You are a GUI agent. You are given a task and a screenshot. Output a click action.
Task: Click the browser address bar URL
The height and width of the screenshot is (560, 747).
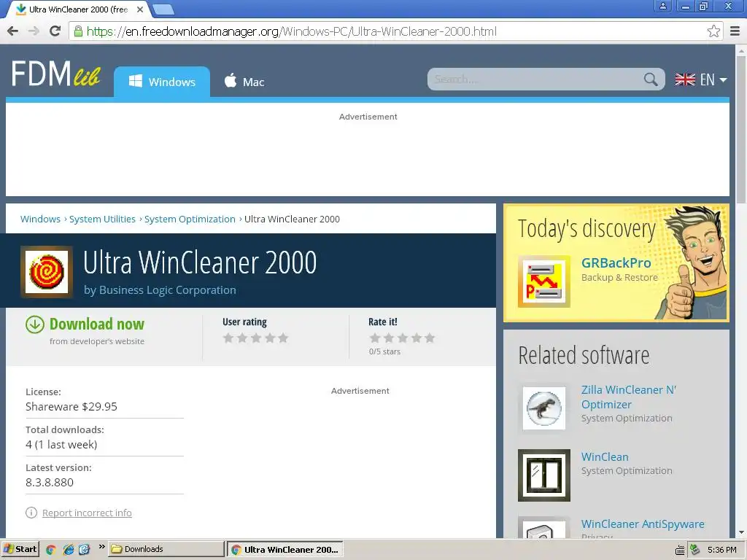tap(292, 31)
